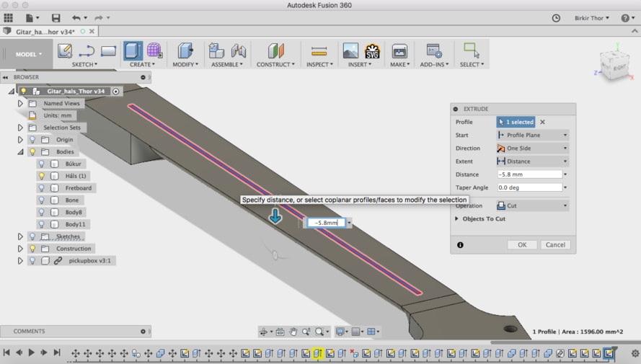The image size is (641, 364).
Task: Switch to the Gitar_ha...hor v34 tab
Action: click(x=45, y=32)
